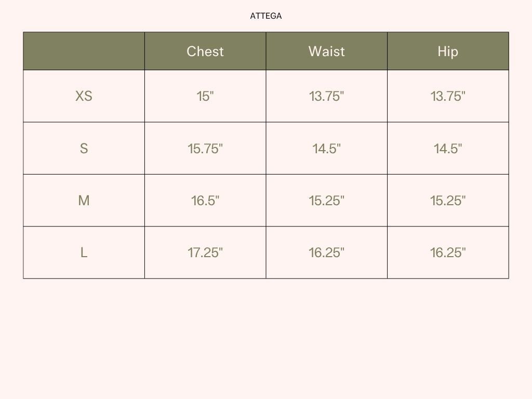Click the XS hip value 13.75"

[448, 96]
